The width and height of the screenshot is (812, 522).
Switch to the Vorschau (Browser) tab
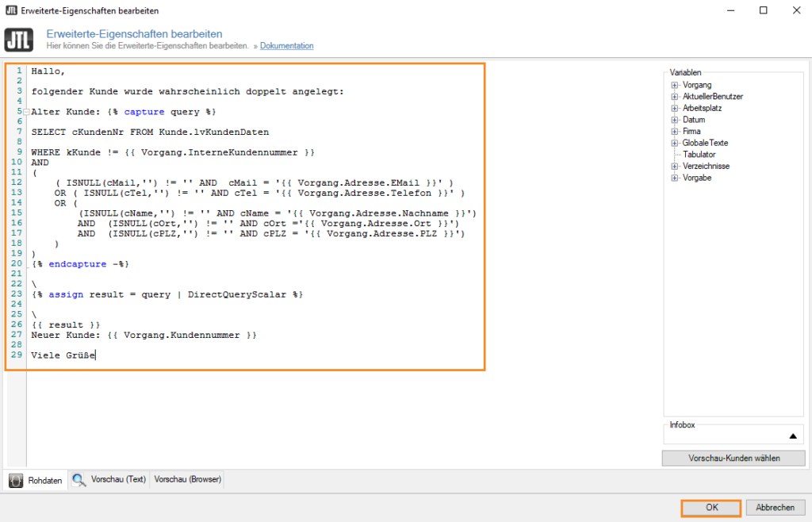(x=186, y=479)
